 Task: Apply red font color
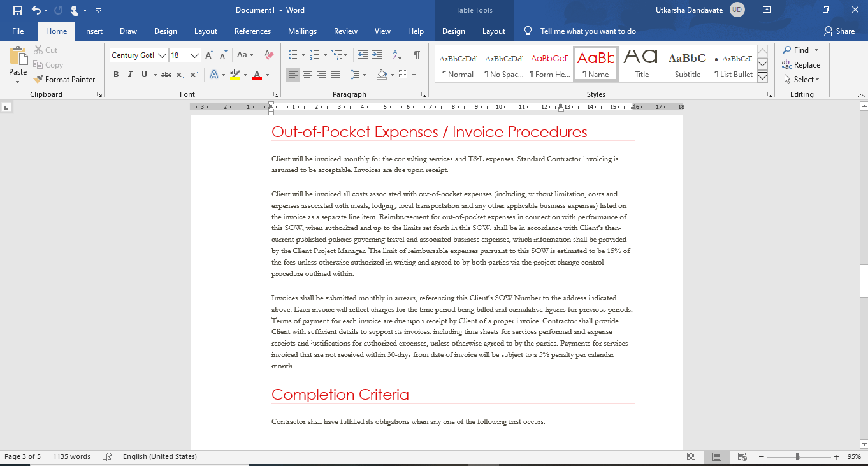click(x=256, y=75)
